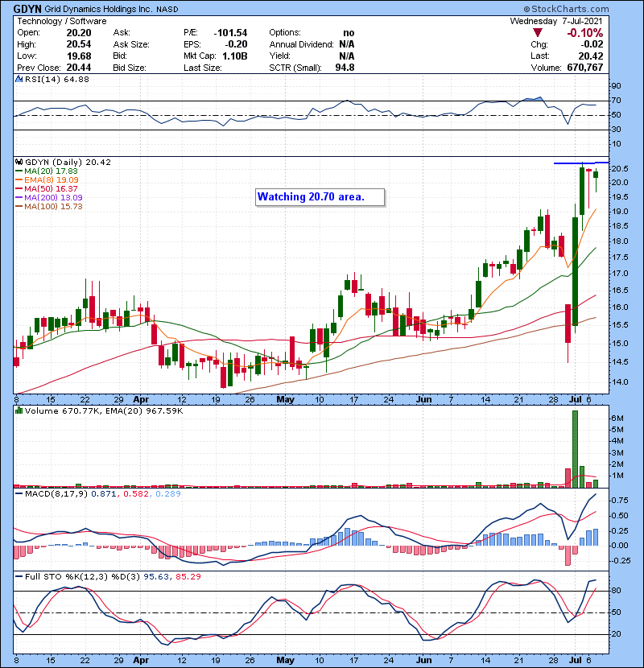644x668 pixels.
Task: Click the Wednesday 7-Jul-2021 date text
Action: point(556,21)
